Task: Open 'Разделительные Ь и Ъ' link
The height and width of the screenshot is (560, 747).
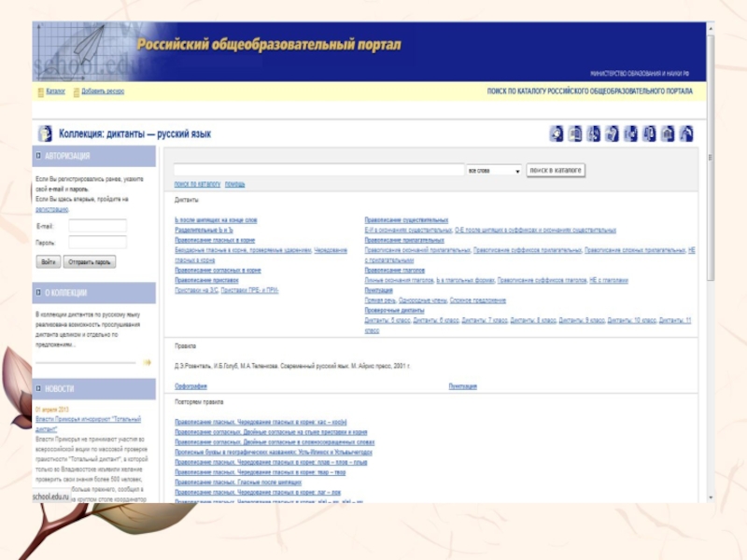Action: tap(204, 230)
